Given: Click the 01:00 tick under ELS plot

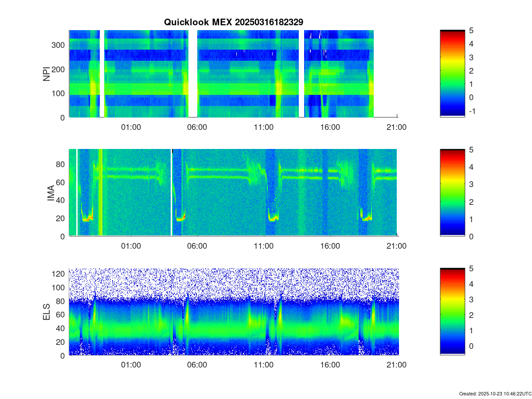Looking at the screenshot, I should (x=131, y=365).
